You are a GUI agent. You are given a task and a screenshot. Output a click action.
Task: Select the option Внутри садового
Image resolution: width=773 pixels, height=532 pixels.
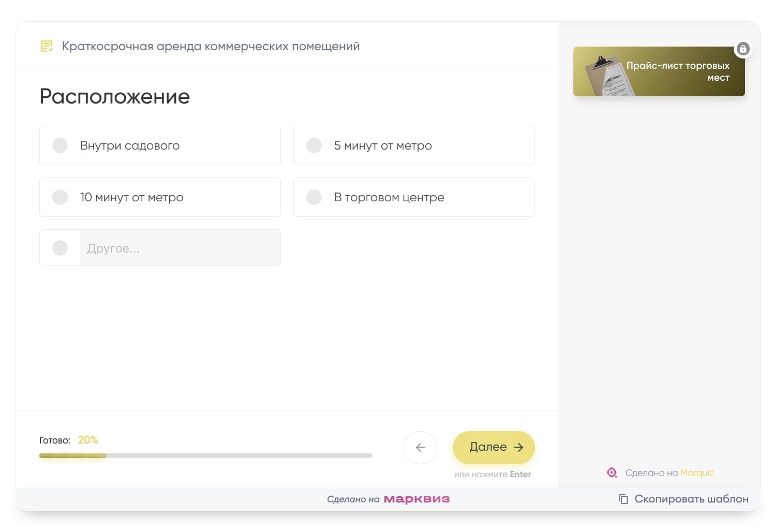pyautogui.click(x=160, y=145)
